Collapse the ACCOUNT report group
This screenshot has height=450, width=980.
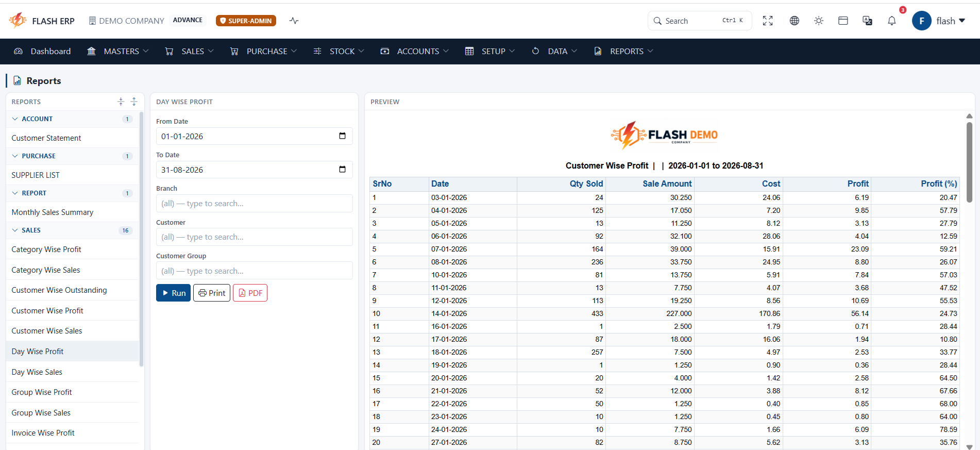click(x=72, y=119)
